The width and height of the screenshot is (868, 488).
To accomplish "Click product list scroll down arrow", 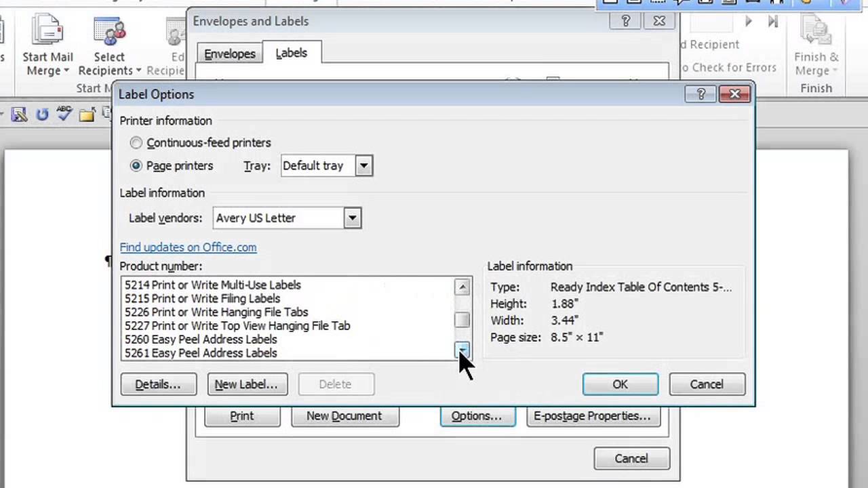I will pos(462,350).
